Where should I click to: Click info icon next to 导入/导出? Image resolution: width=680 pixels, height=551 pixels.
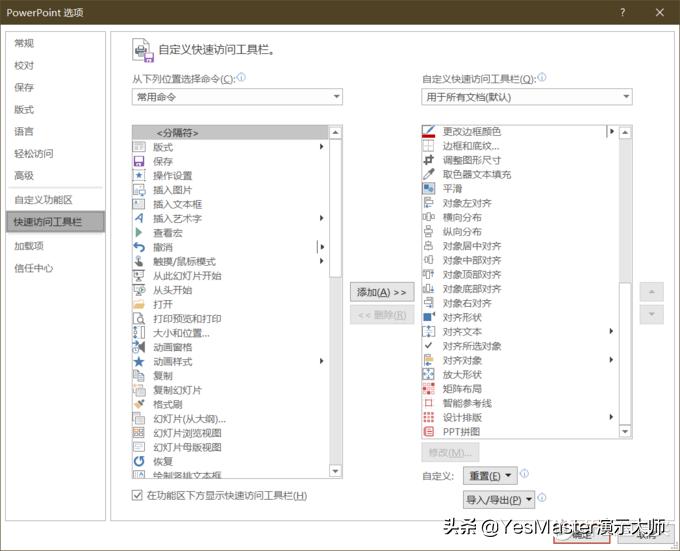[x=542, y=497]
